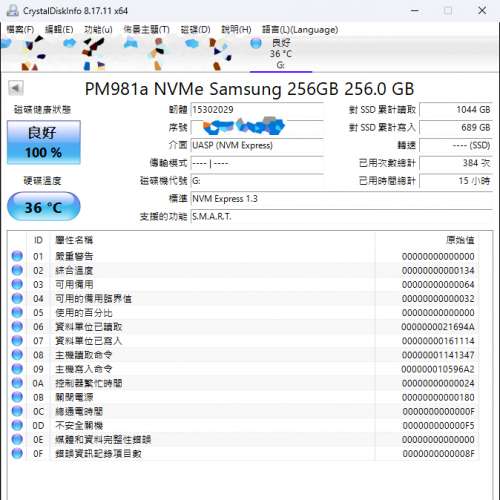
Task: Select raw value 0000000000032 in row 04
Action: click(438, 298)
